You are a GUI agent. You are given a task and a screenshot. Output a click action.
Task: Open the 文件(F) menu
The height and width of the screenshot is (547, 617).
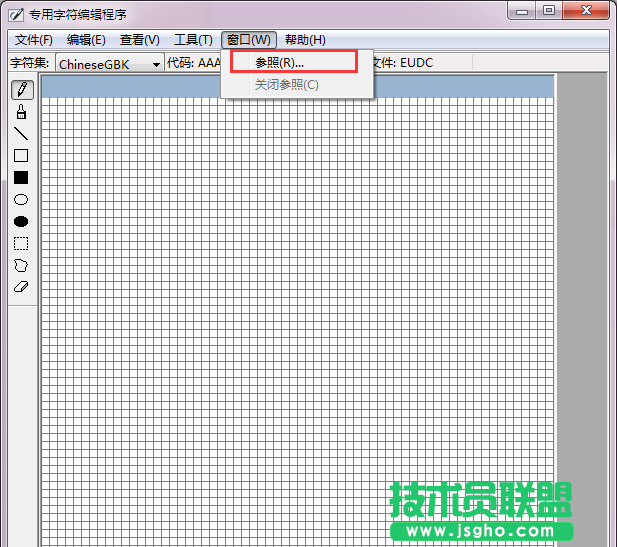(x=34, y=40)
